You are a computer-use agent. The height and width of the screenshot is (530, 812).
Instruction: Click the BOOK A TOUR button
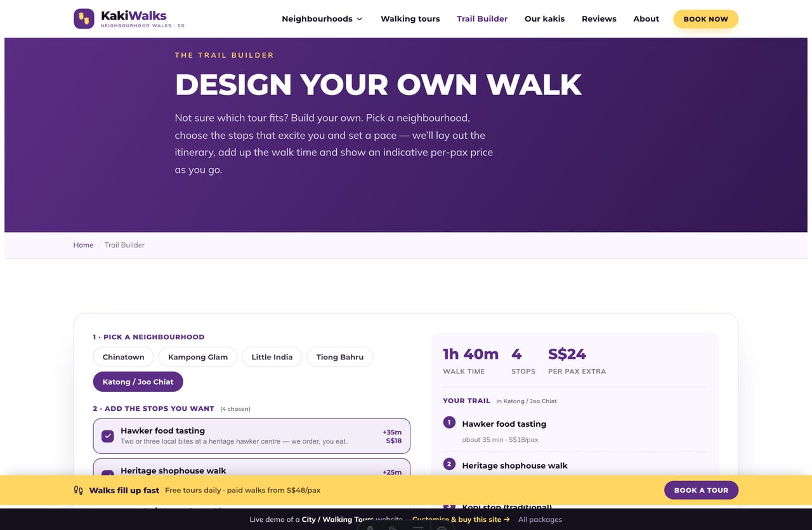(x=701, y=490)
